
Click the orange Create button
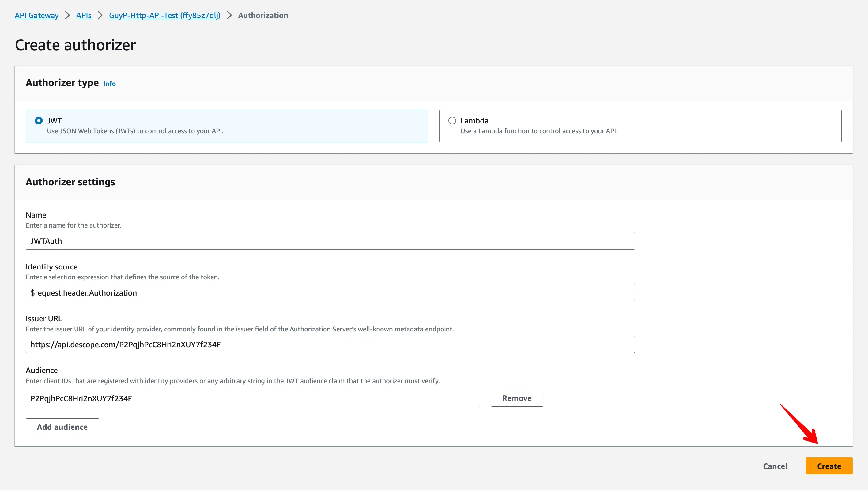(828, 466)
